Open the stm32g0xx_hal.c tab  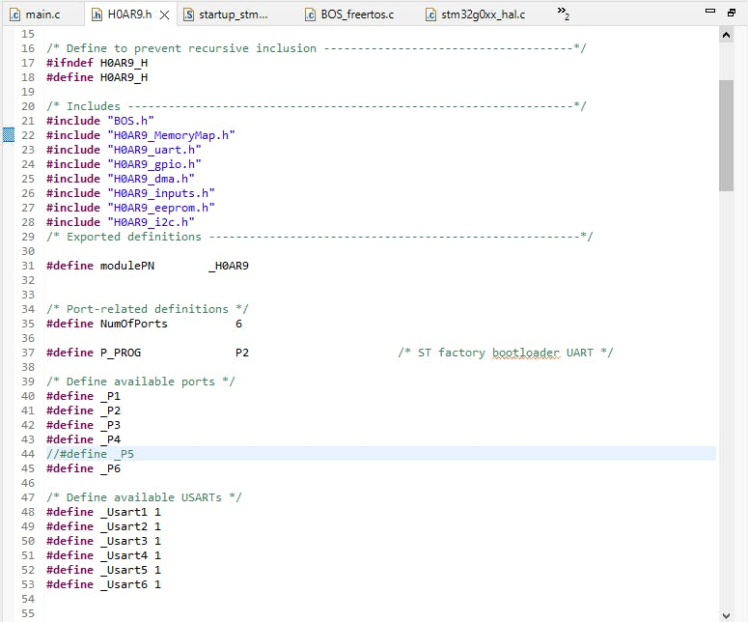coord(482,14)
